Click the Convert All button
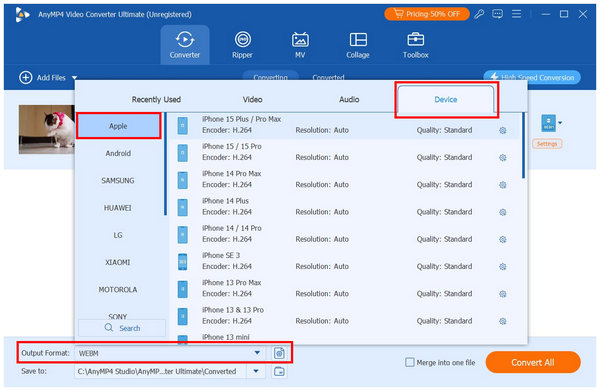Image resolution: width=600 pixels, height=391 pixels. (x=533, y=362)
